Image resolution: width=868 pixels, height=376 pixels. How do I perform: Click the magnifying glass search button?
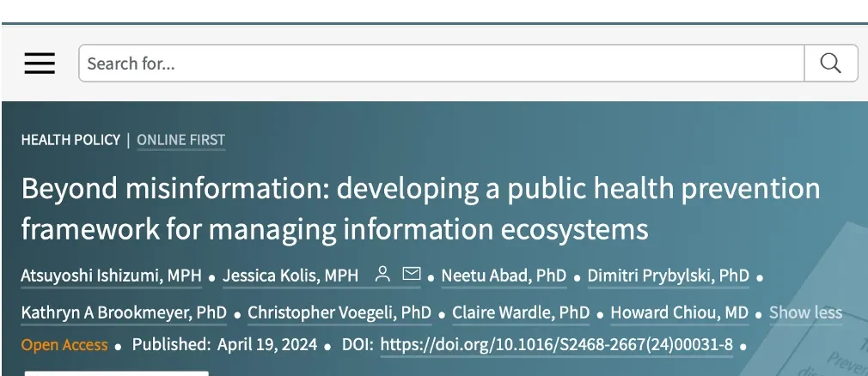coord(830,64)
